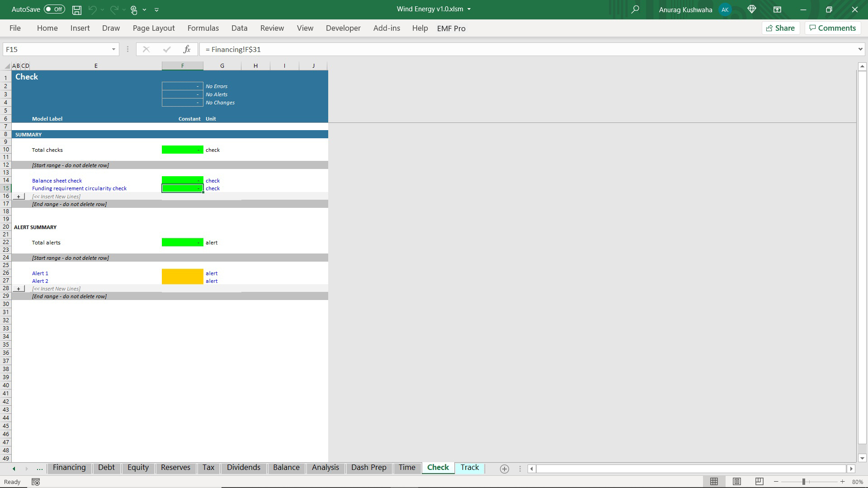The width and height of the screenshot is (868, 488).
Task: Click the Search magnifier icon
Action: (x=635, y=9)
